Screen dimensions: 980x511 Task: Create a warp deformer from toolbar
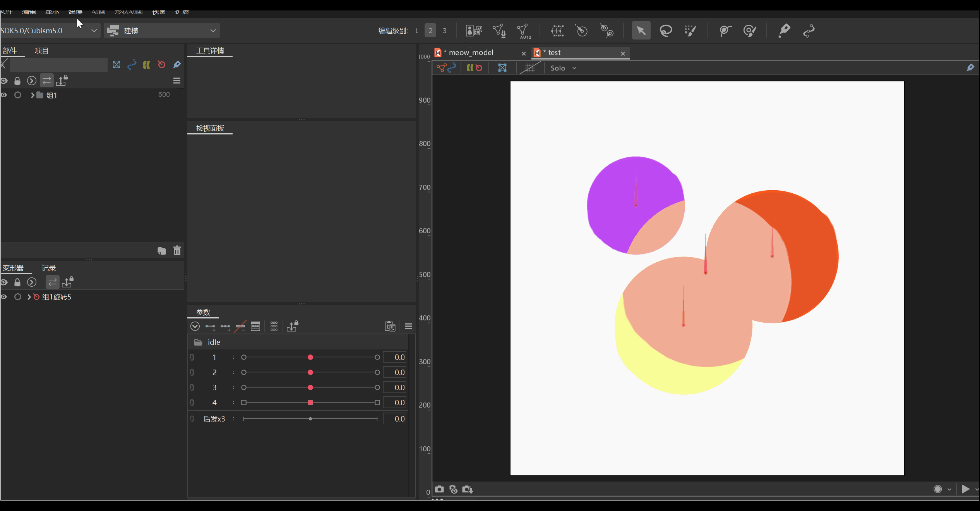pos(557,31)
